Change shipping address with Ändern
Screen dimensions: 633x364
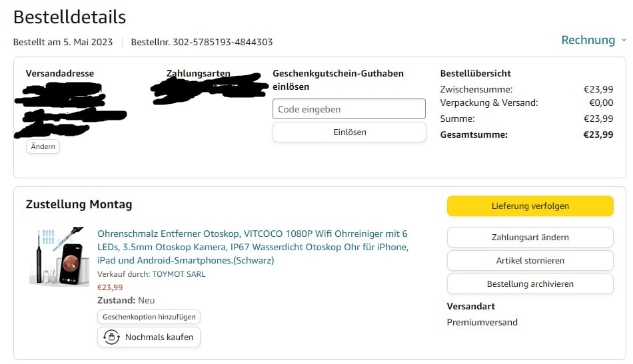pos(43,146)
